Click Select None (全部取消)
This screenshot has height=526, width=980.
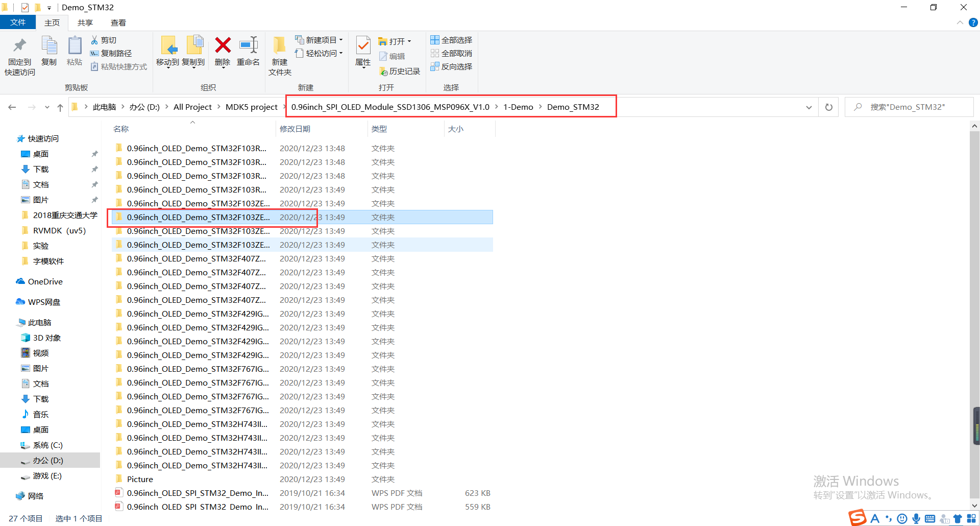[451, 53]
